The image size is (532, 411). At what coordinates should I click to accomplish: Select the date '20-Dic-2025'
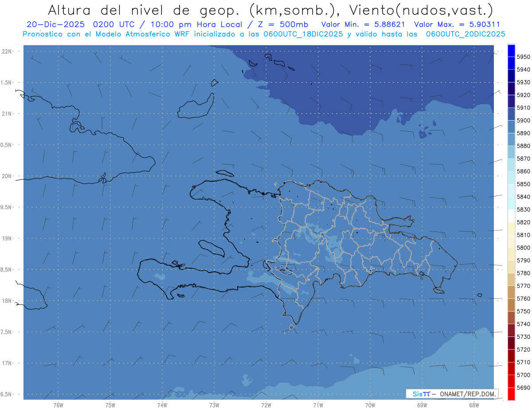[x=55, y=24]
